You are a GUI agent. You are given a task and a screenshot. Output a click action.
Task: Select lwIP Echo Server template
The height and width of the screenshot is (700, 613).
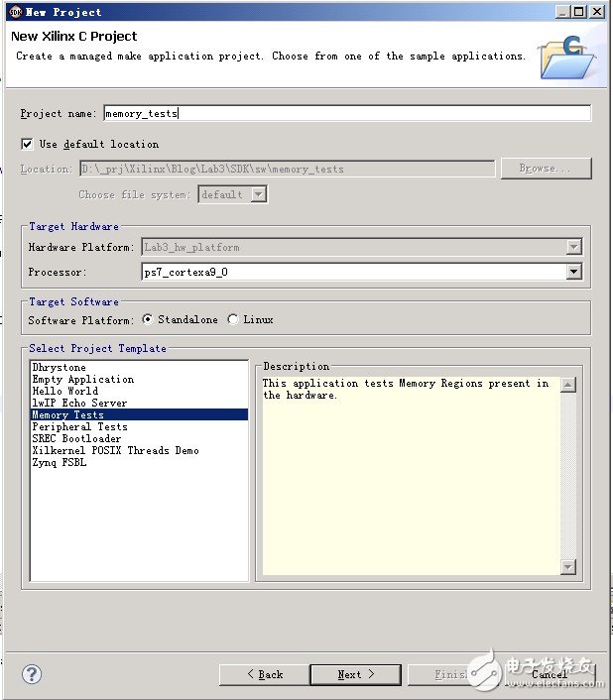[x=79, y=404]
